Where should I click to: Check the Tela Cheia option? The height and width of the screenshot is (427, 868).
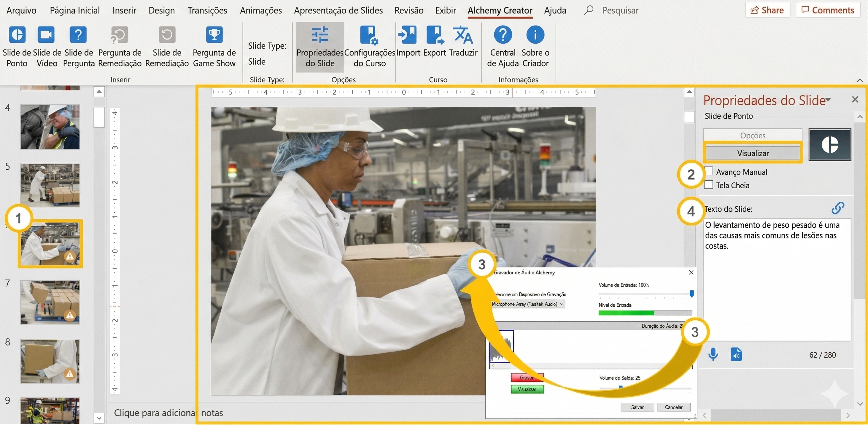[x=709, y=184]
